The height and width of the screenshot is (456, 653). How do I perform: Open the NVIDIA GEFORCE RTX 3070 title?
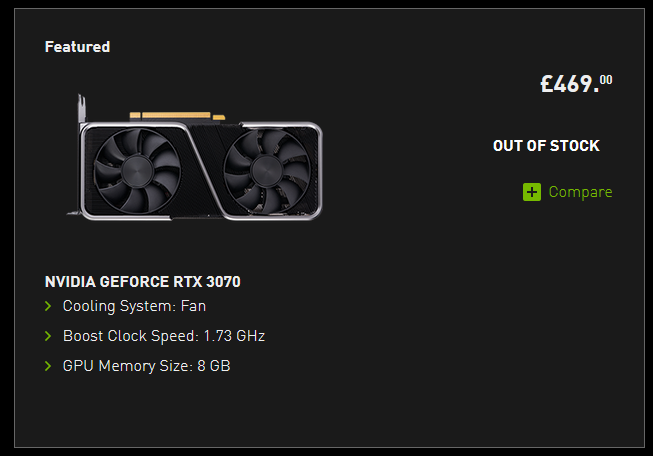[x=143, y=282]
